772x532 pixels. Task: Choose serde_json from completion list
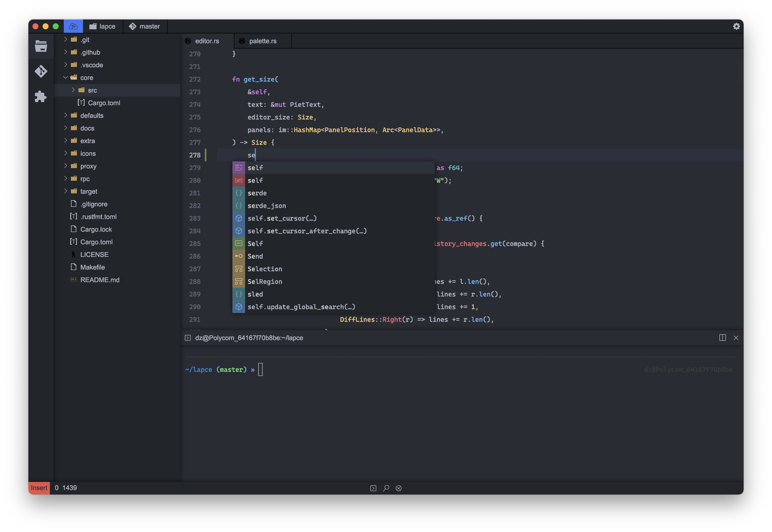point(267,206)
